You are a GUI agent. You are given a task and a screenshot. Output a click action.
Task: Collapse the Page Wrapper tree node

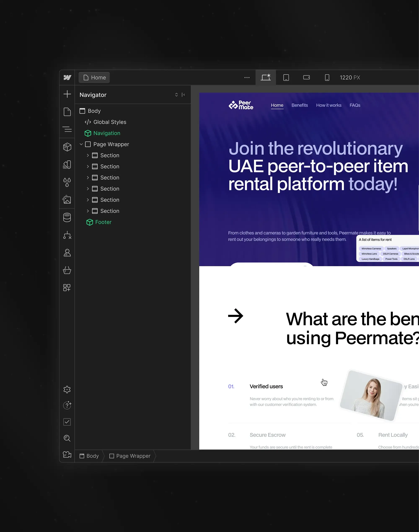pos(81,144)
